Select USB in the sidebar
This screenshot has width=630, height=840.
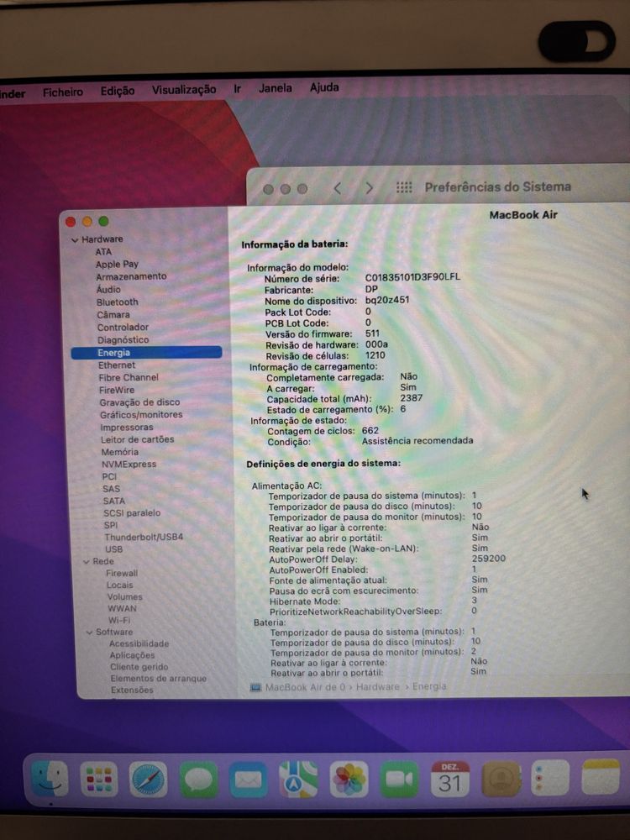(114, 549)
